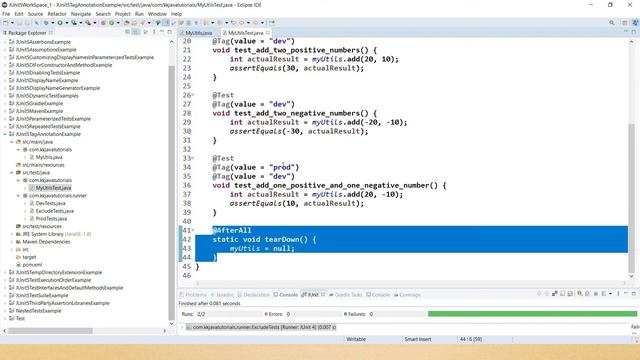Select ProdTests.java in Package Explorer
This screenshot has width=640, height=360.
[51, 219]
